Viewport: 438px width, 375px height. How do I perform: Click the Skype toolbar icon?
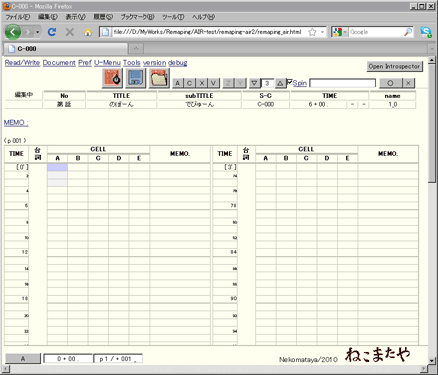coord(426,32)
